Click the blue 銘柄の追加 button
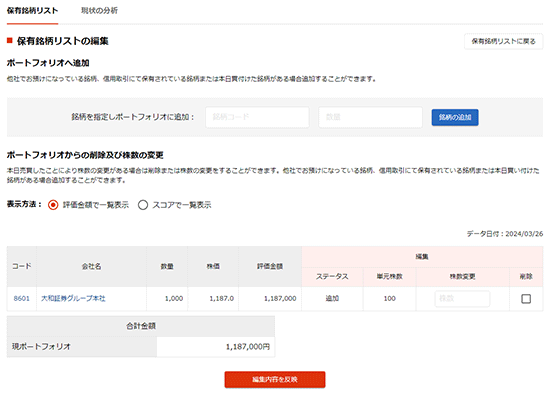Viewport: 550px width, 402px height. (x=455, y=117)
